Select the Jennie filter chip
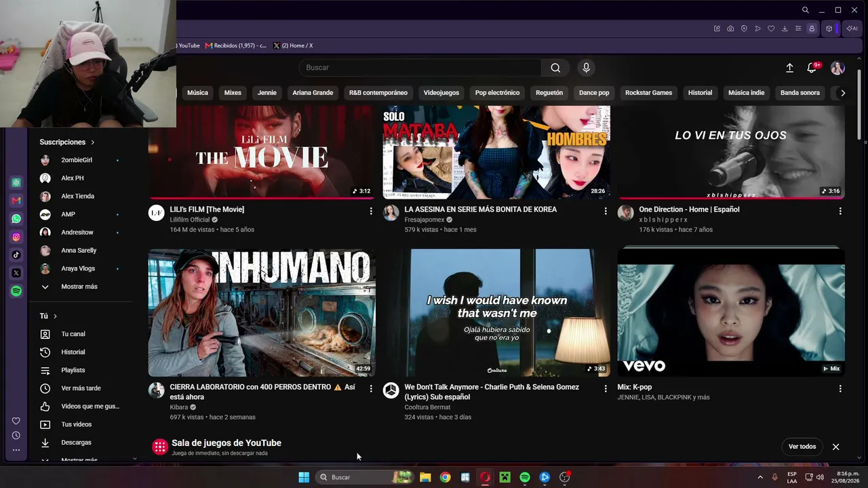The width and height of the screenshot is (868, 488). click(267, 93)
